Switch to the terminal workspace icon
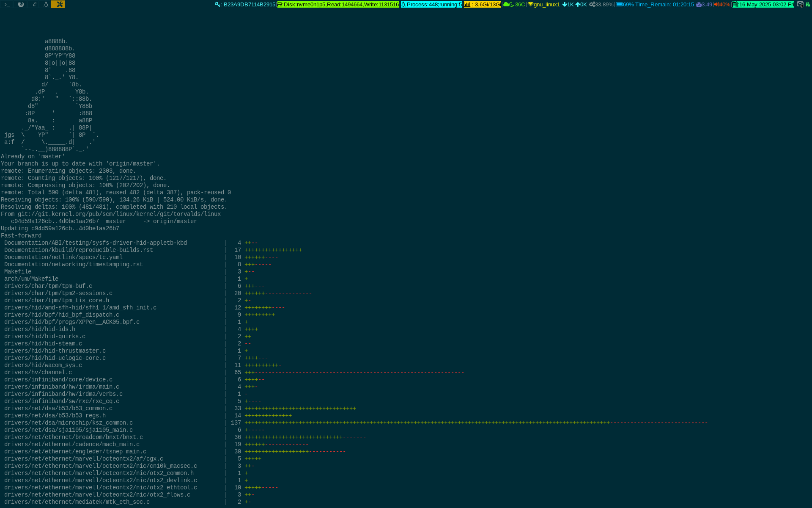This screenshot has width=812, height=508. tap(7, 4)
